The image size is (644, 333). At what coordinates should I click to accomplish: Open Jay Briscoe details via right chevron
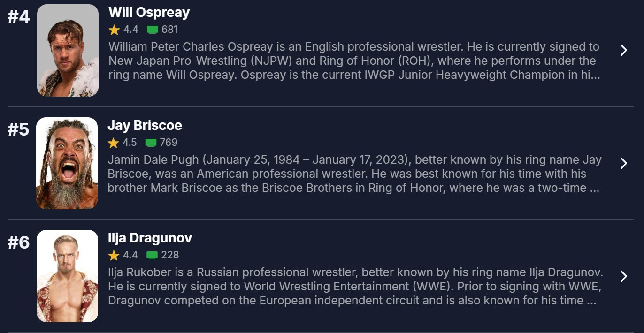click(x=623, y=163)
